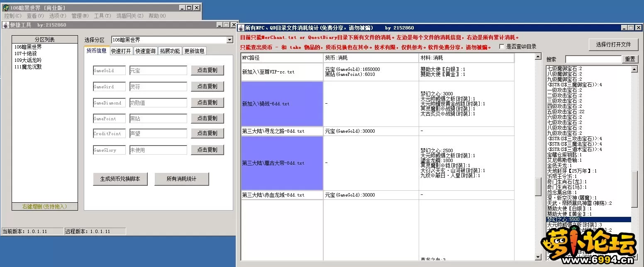The height and width of the screenshot is (267, 644).
Task: Click the 所有消耗统计 button
Action: click(x=182, y=179)
